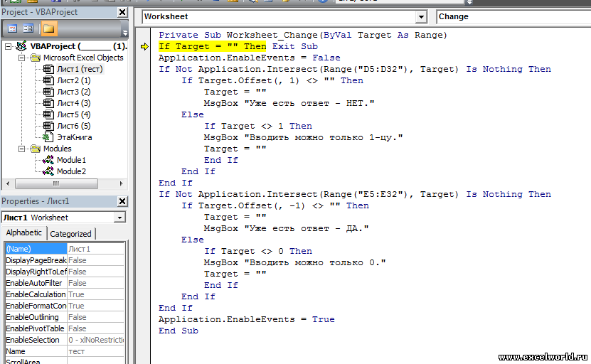
Task: Switch to the Categorized tab
Action: click(x=70, y=233)
